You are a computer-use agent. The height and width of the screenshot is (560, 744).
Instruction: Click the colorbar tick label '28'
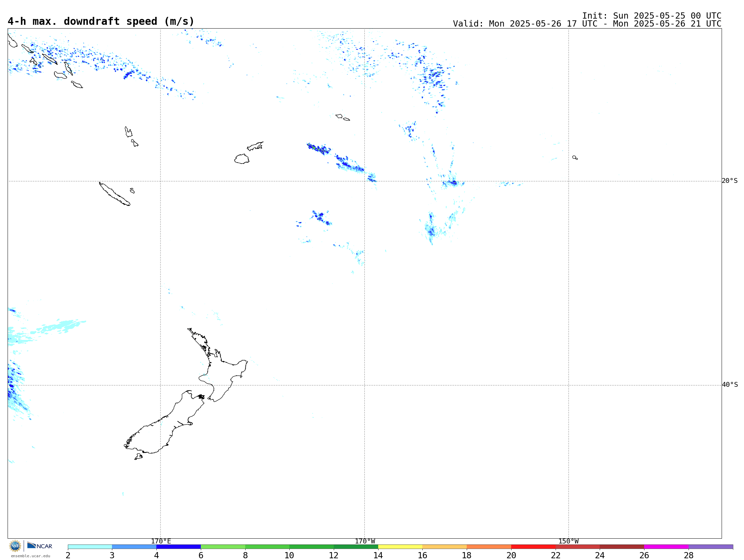[x=689, y=555]
